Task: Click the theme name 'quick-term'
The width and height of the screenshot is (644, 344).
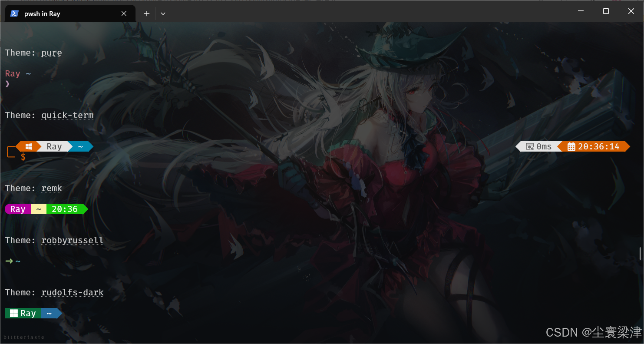Action: (67, 115)
